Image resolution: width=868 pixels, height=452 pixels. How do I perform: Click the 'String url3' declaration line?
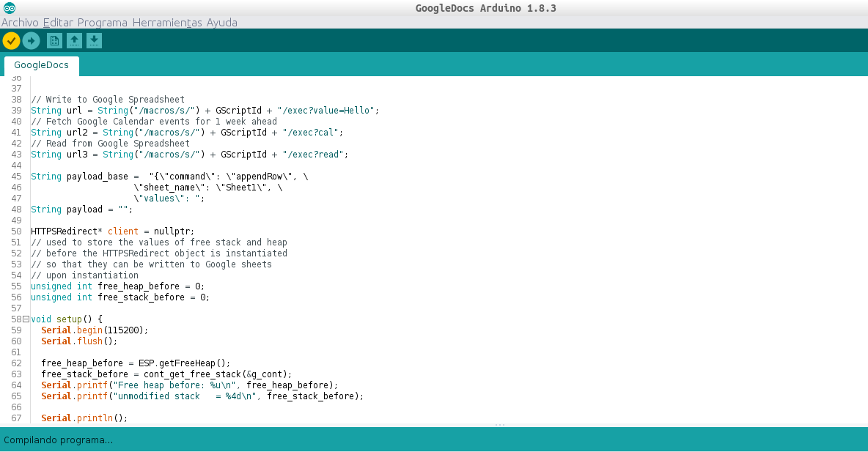pyautogui.click(x=190, y=155)
